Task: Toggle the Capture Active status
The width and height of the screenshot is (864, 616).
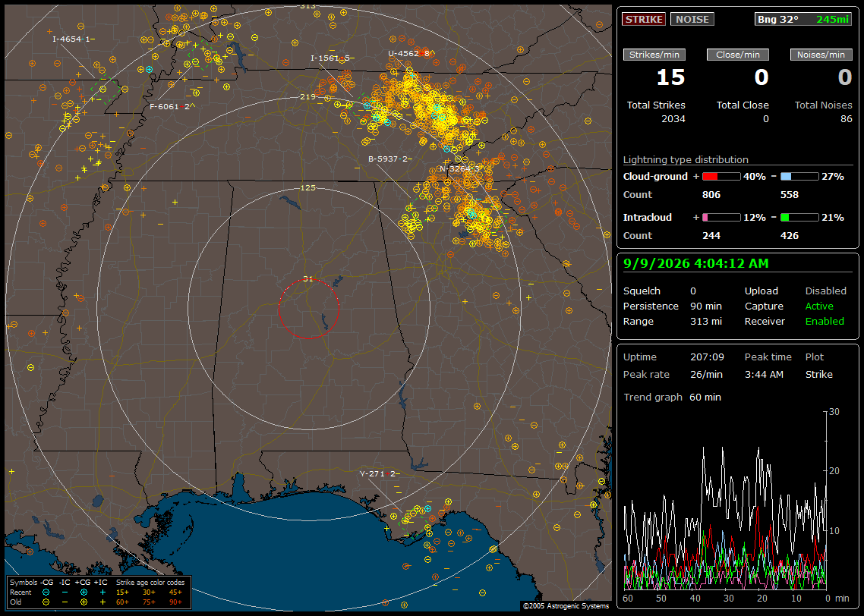Action: click(818, 306)
